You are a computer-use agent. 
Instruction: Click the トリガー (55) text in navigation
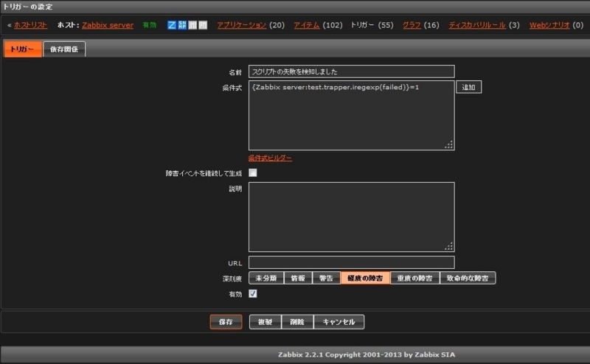coord(372,25)
